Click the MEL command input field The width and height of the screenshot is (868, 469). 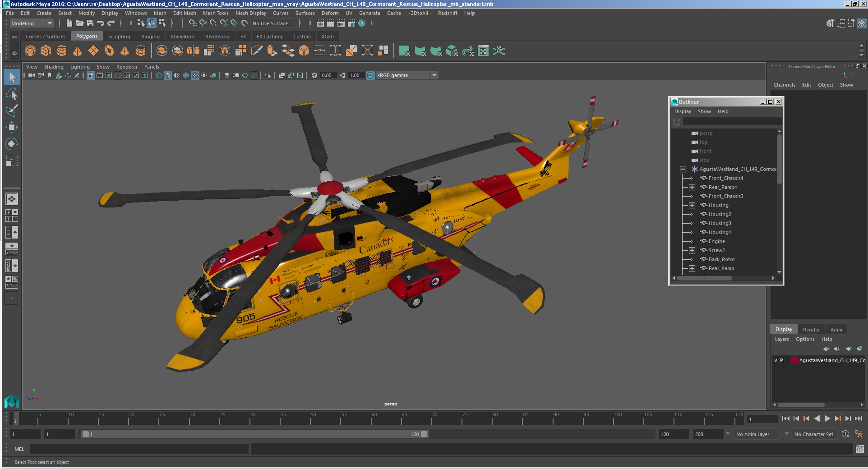[139, 449]
